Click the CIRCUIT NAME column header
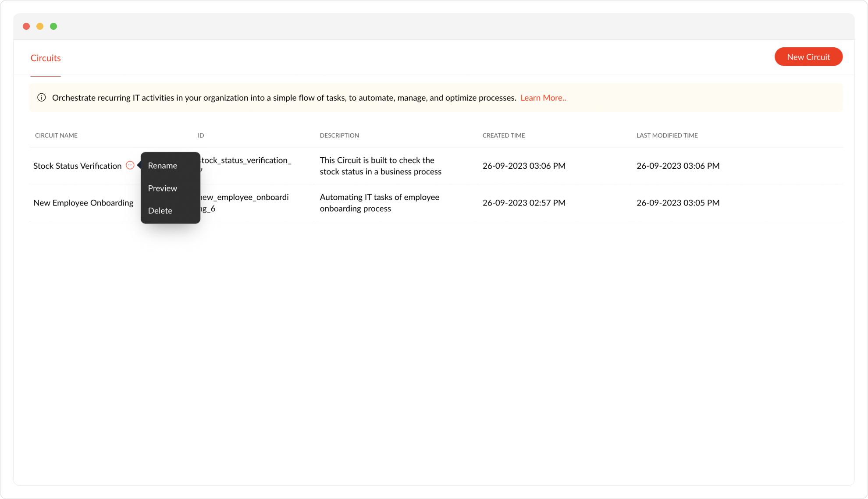868x499 pixels. click(56, 135)
